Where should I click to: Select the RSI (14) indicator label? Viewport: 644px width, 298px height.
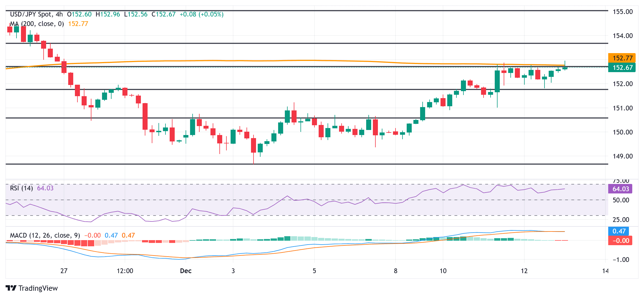coord(22,188)
